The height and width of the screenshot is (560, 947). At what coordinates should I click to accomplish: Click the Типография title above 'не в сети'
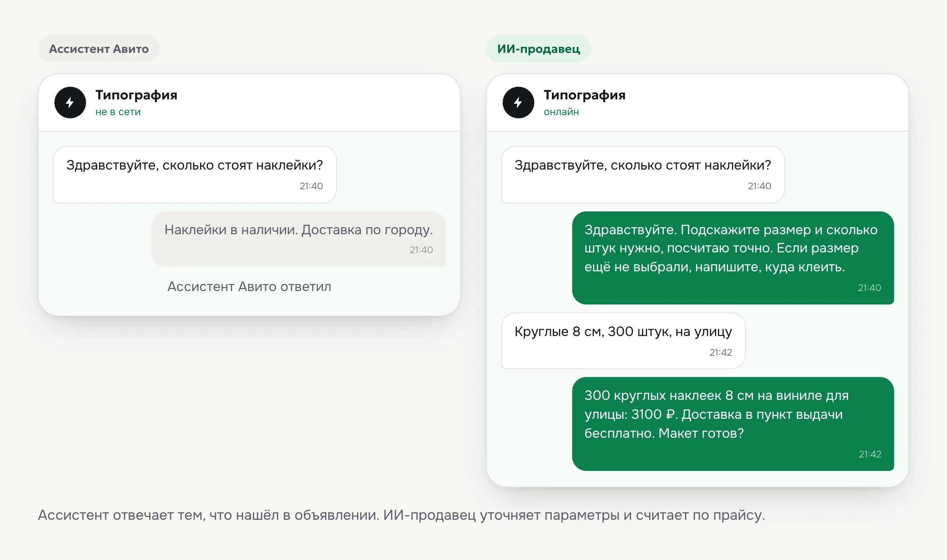click(137, 95)
